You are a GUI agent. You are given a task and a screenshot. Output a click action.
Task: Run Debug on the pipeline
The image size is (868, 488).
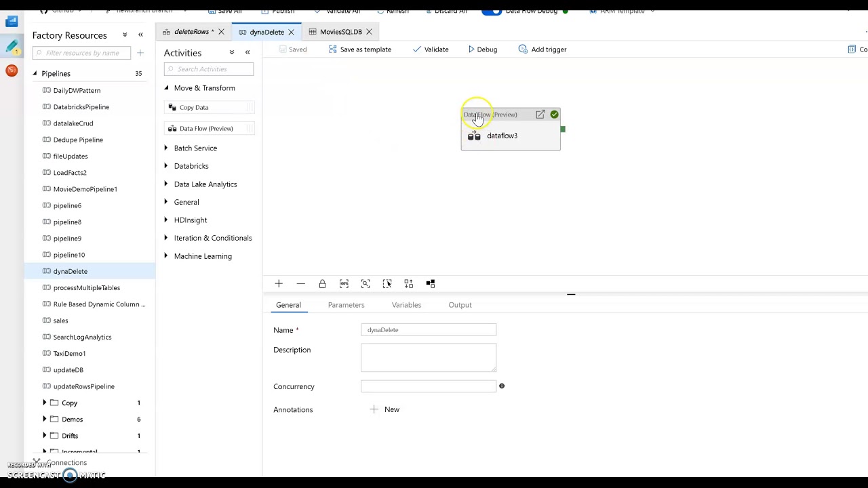[483, 49]
